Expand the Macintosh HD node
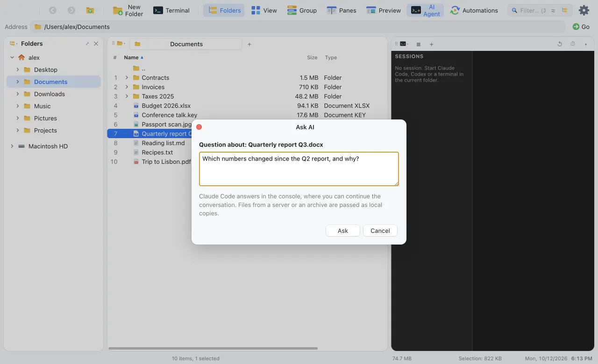 pos(12,146)
